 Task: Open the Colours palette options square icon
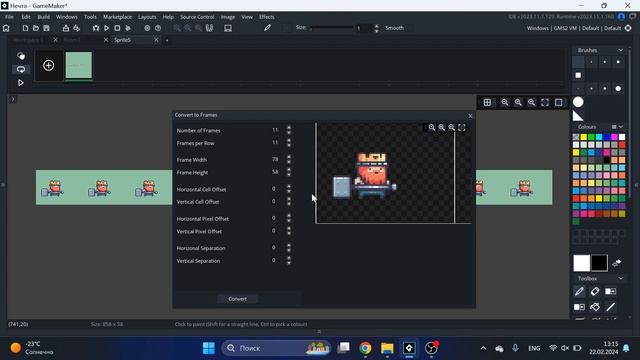coord(613,127)
